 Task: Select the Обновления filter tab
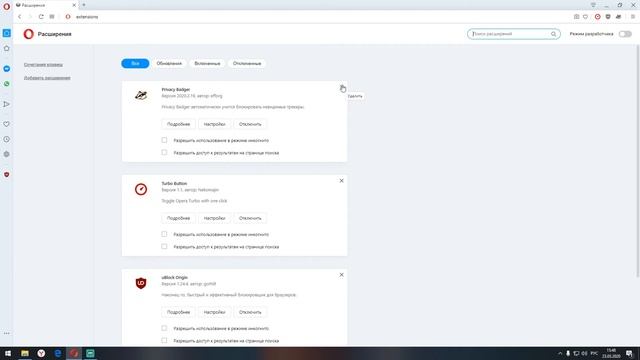tap(169, 63)
